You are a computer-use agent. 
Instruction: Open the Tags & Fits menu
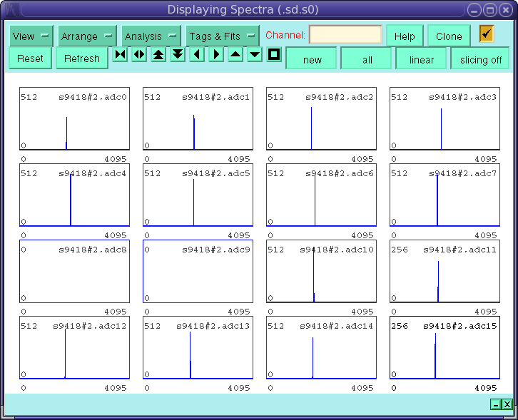coord(223,36)
